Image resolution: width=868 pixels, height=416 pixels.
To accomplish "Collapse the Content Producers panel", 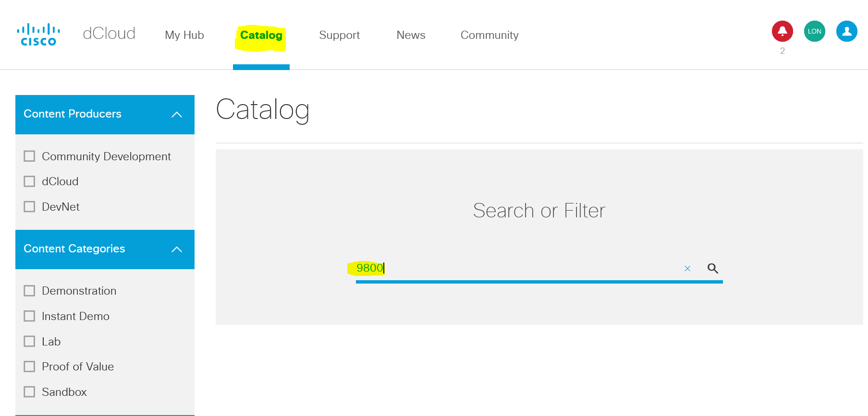I will (x=177, y=114).
